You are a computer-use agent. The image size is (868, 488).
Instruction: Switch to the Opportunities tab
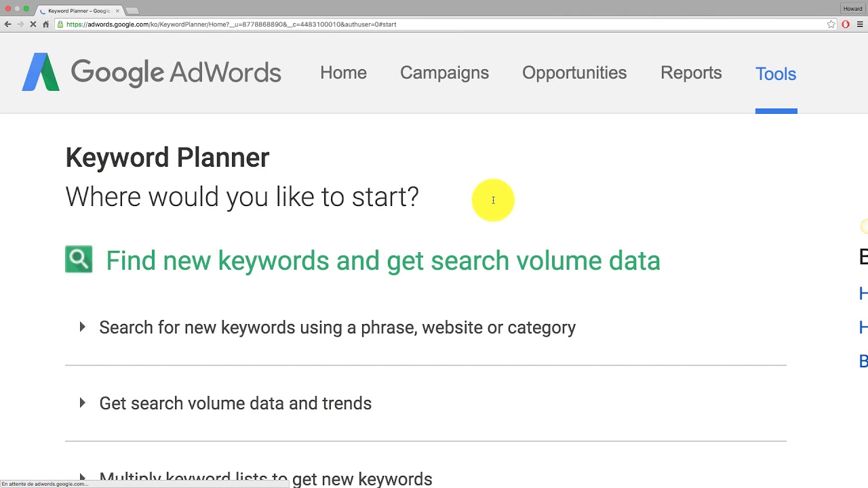tap(574, 73)
